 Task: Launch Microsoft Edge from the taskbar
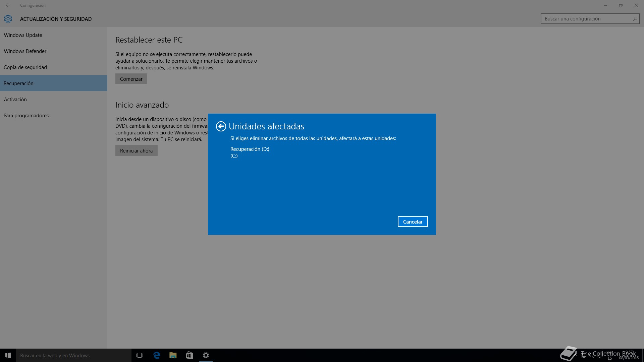click(157, 355)
